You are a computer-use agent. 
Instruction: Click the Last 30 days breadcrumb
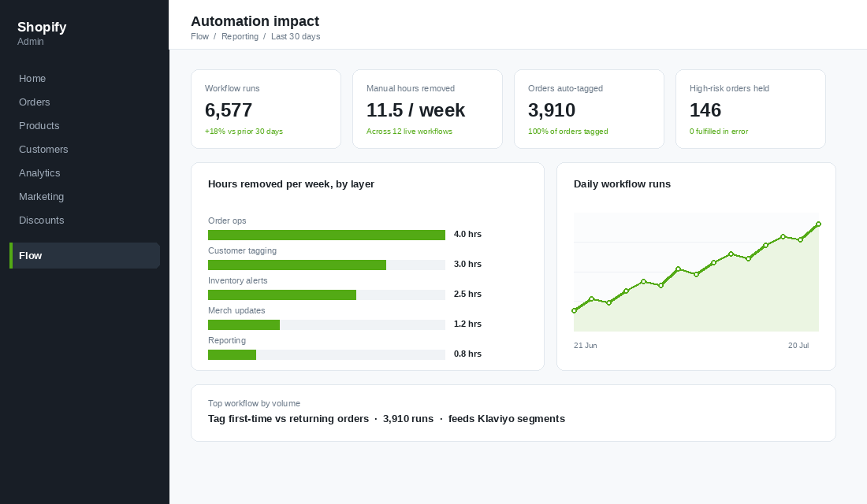click(x=296, y=36)
